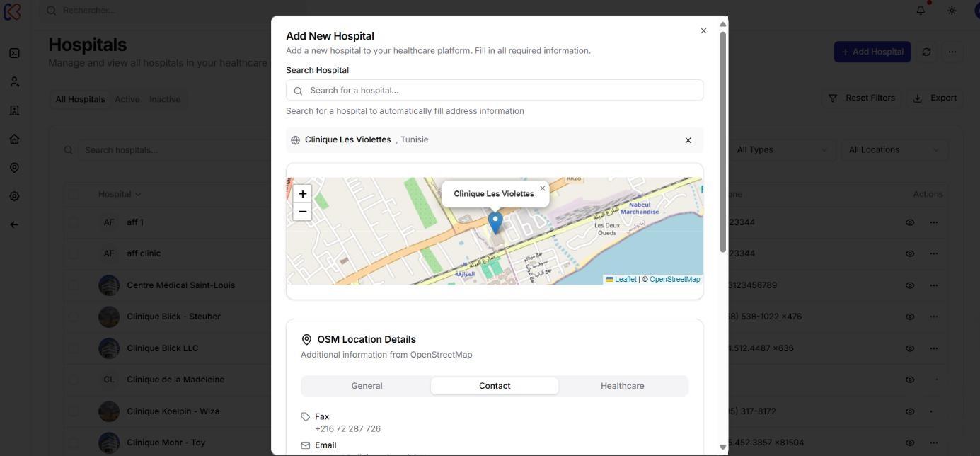The width and height of the screenshot is (980, 456).
Task: Open Settings via the sidebar gear icon
Action: (13, 195)
